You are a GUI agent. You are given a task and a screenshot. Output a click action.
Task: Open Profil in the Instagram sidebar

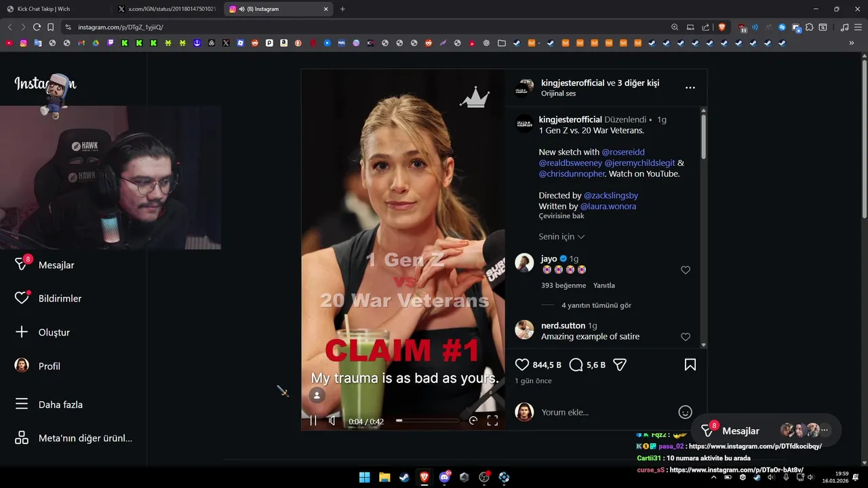(x=38, y=366)
